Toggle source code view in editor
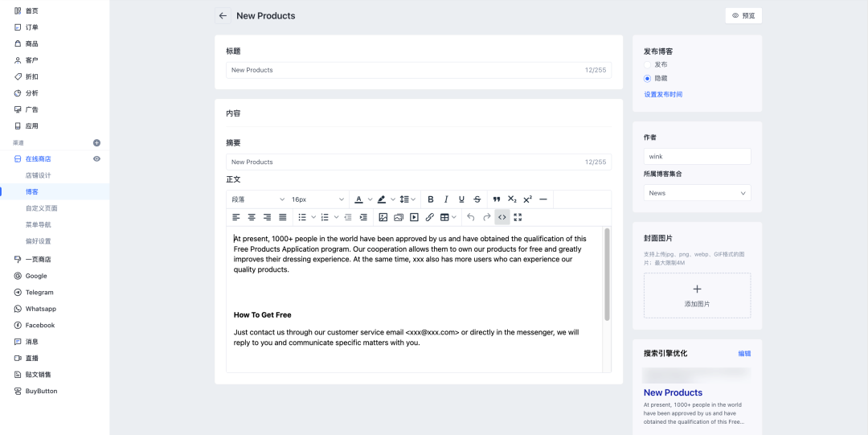 pyautogui.click(x=502, y=217)
